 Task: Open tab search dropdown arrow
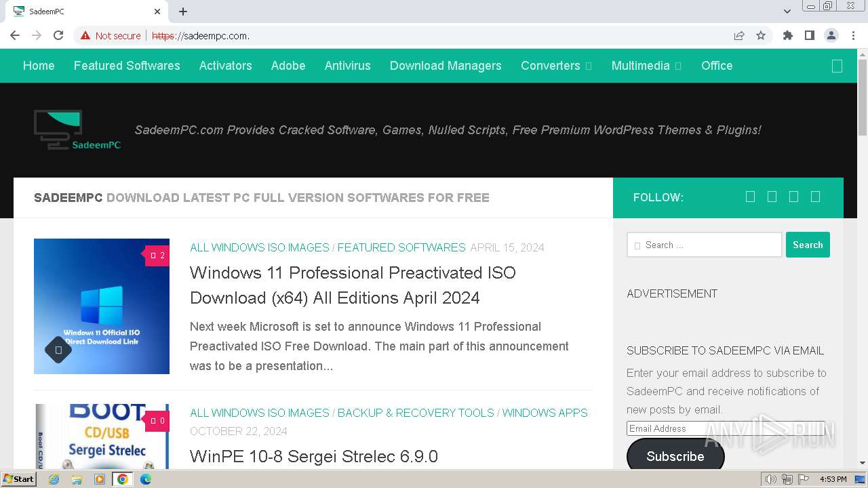point(787,12)
